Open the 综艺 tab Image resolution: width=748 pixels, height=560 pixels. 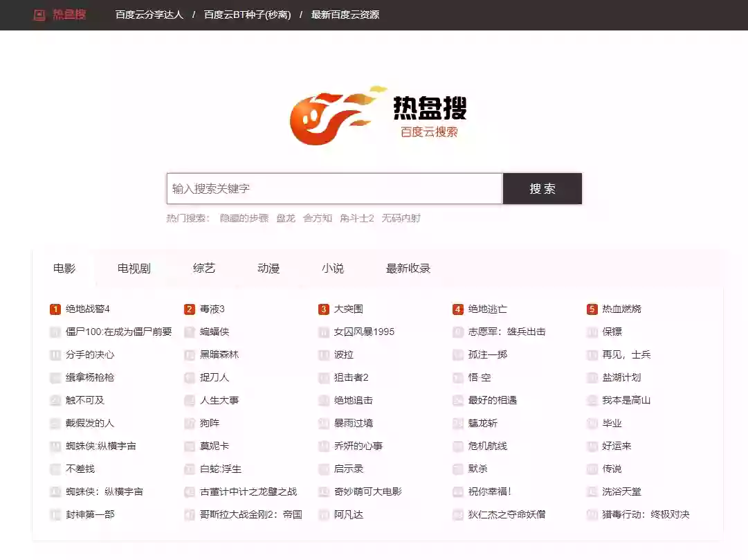point(203,268)
